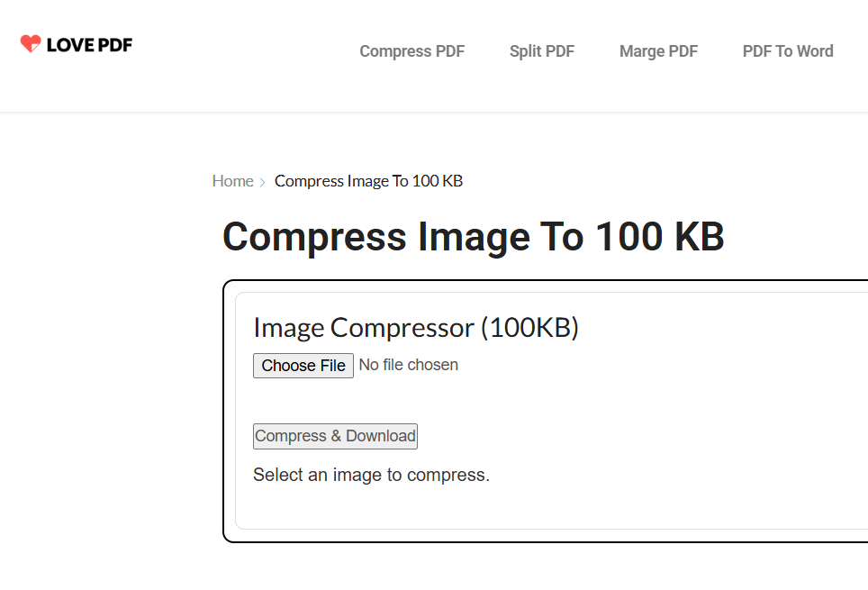
Task: Click the navigation bar's Compress PDF link
Action: pyautogui.click(x=411, y=51)
